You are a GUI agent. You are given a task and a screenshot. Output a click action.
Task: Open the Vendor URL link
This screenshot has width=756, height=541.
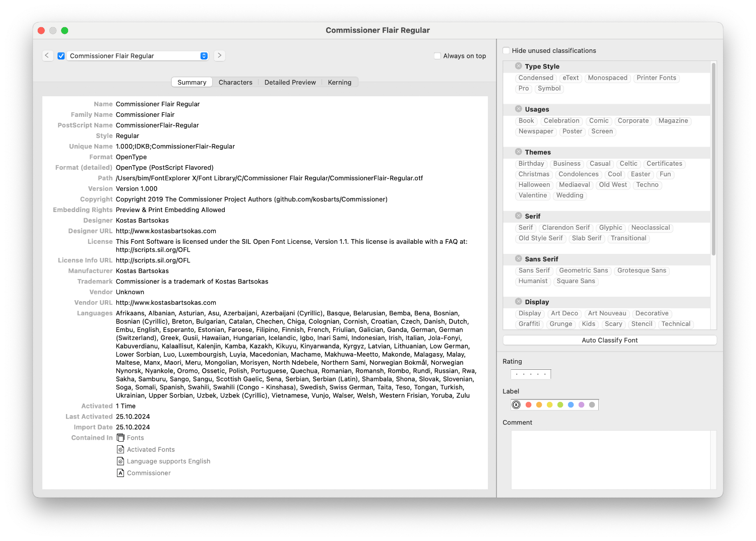click(x=166, y=303)
